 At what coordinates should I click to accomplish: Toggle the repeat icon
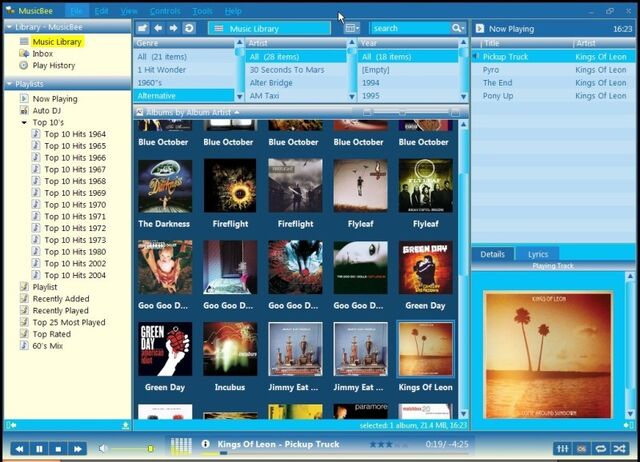(x=600, y=449)
